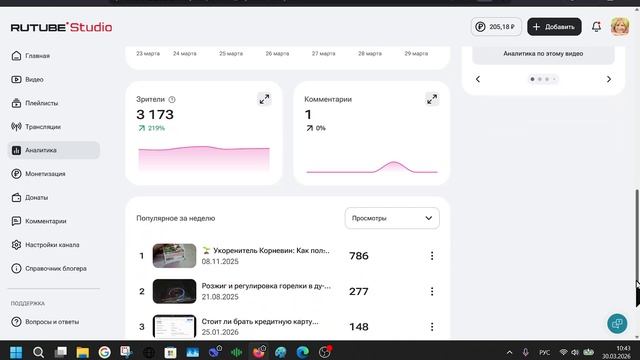
Task: Click the 08.11.2025 date text
Action: [220, 262]
